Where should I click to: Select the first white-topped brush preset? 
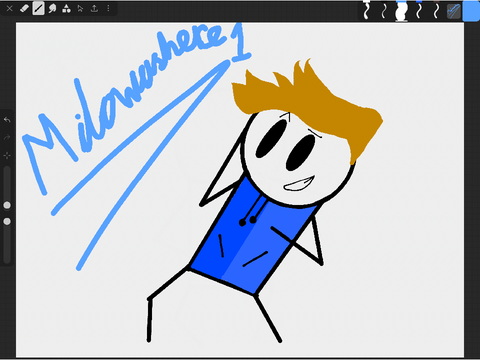tap(367, 10)
